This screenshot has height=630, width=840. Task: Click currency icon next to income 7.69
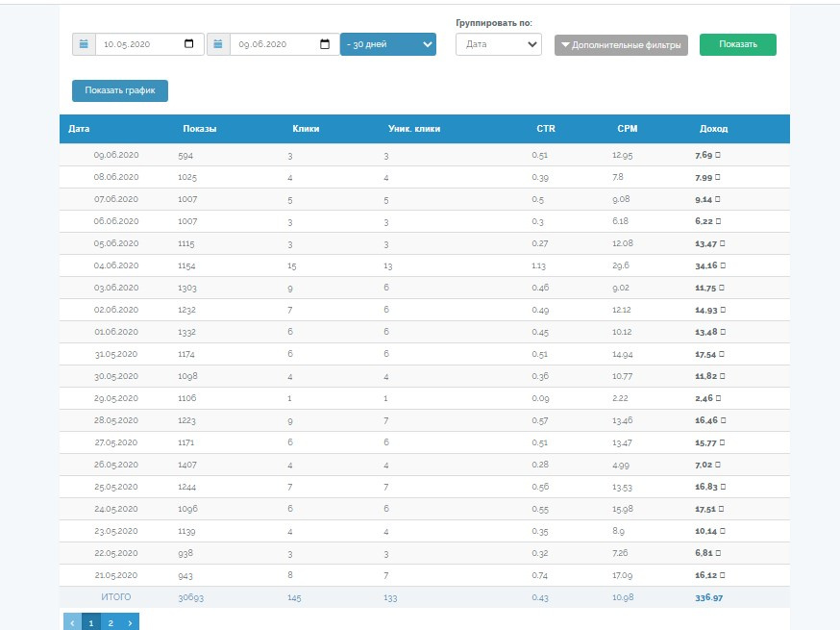coord(717,155)
